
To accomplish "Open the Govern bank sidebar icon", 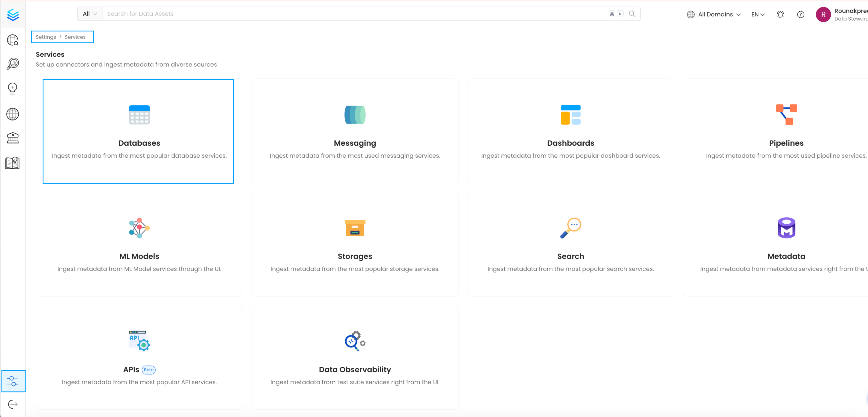I will click(13, 138).
